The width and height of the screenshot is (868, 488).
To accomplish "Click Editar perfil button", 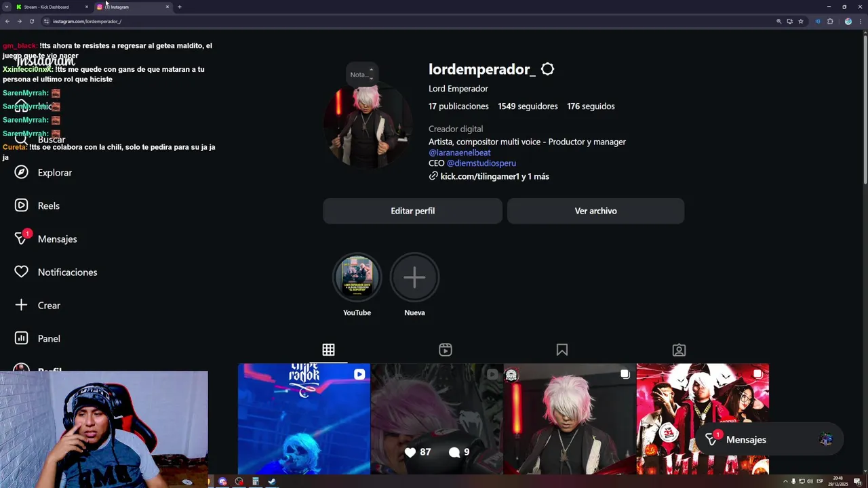I will pos(412,211).
